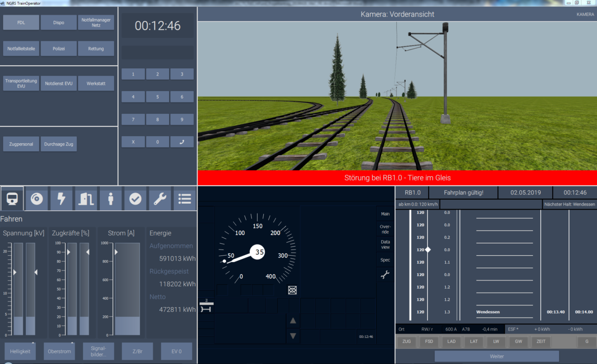Click the lightning bolt electrical systems icon

(61, 199)
